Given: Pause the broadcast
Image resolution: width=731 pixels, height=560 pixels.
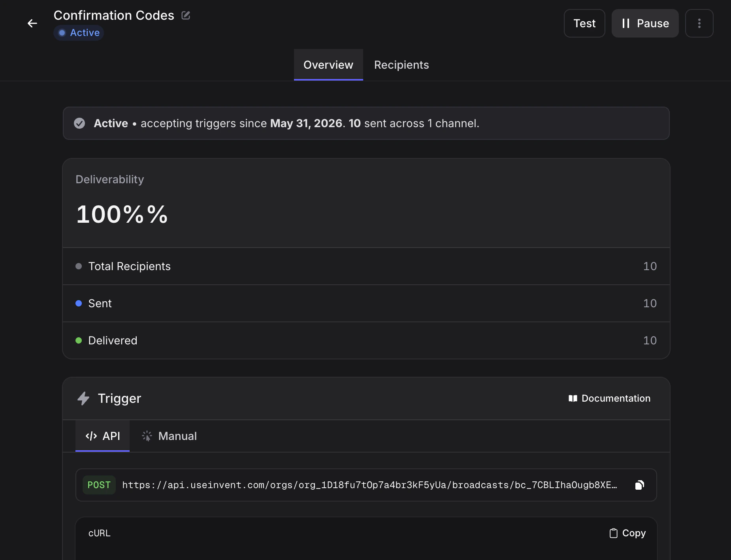Looking at the screenshot, I should coord(645,23).
